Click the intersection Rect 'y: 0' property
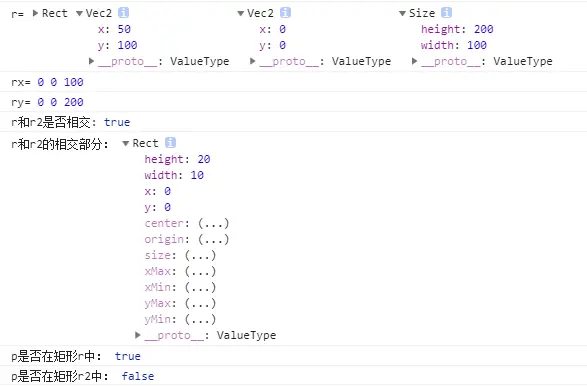 point(158,208)
